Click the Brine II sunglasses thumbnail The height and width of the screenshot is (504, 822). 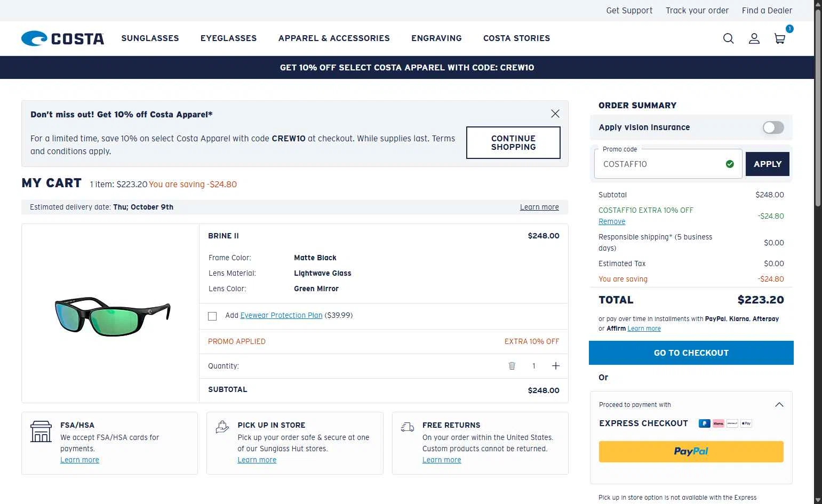112,316
